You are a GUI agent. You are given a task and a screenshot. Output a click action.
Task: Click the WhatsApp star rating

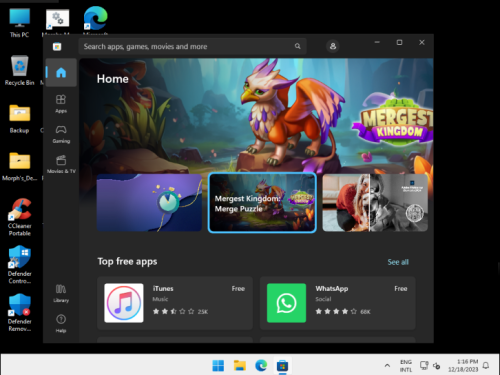click(336, 311)
